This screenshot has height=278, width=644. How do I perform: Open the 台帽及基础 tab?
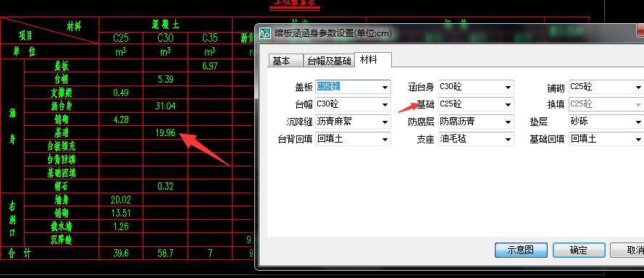coord(329,61)
